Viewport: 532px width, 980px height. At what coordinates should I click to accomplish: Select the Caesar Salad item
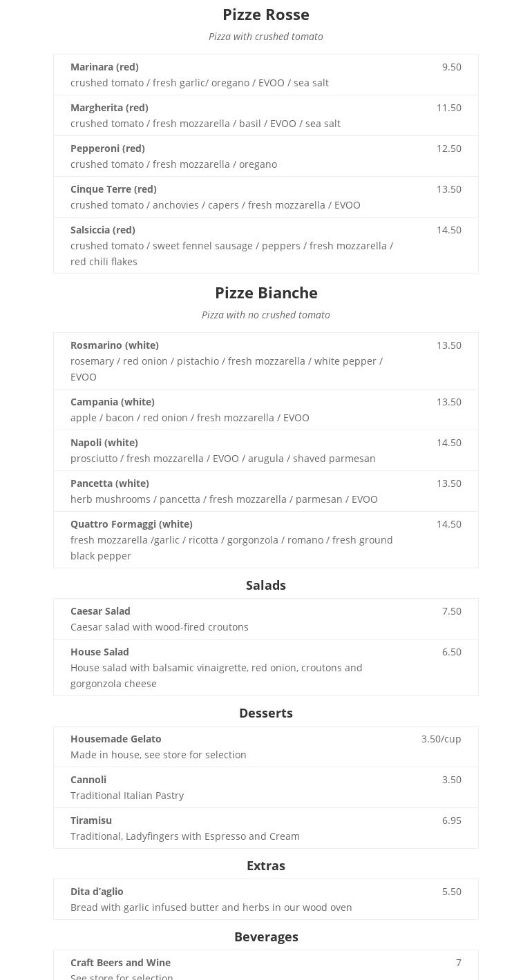coord(100,611)
